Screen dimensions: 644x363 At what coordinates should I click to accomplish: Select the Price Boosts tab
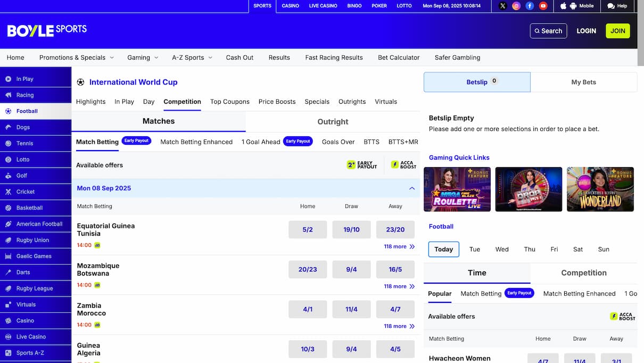coord(277,102)
